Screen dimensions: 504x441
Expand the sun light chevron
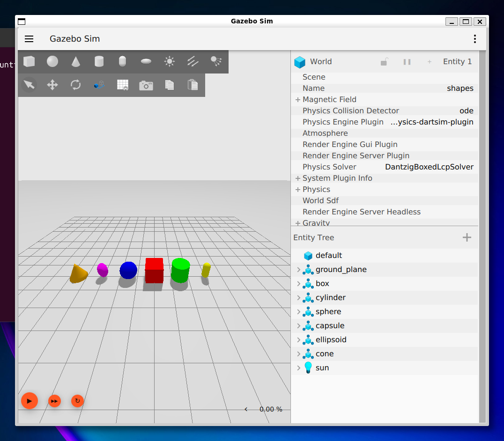tap(299, 368)
